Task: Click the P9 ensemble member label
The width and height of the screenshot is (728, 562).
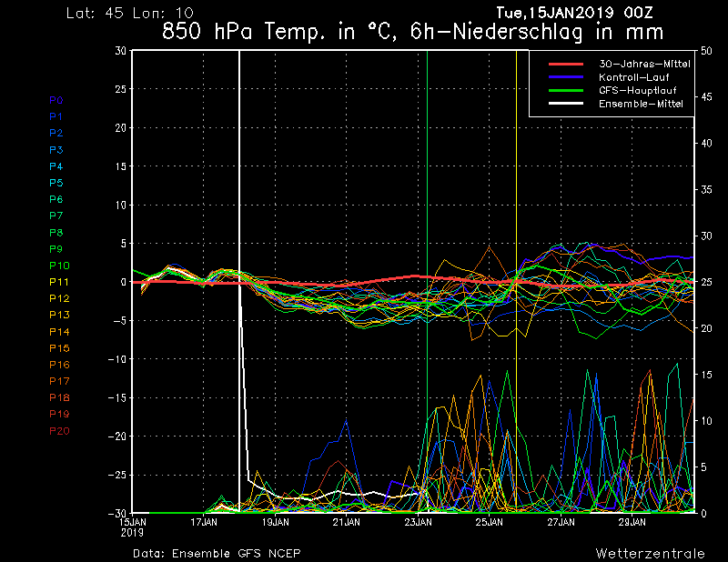Action: pyautogui.click(x=56, y=249)
